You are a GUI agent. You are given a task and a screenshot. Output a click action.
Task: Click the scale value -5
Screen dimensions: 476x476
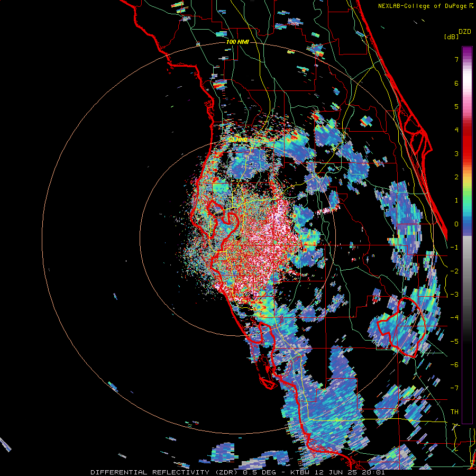(x=454, y=342)
